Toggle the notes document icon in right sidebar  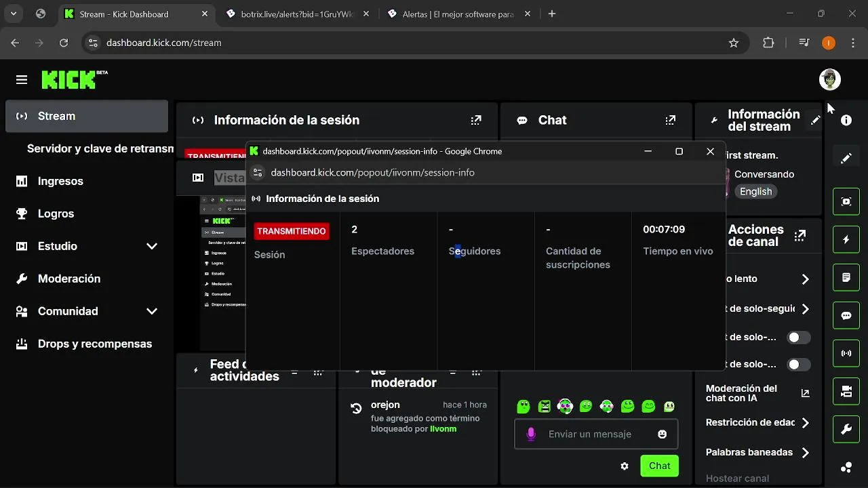846,277
